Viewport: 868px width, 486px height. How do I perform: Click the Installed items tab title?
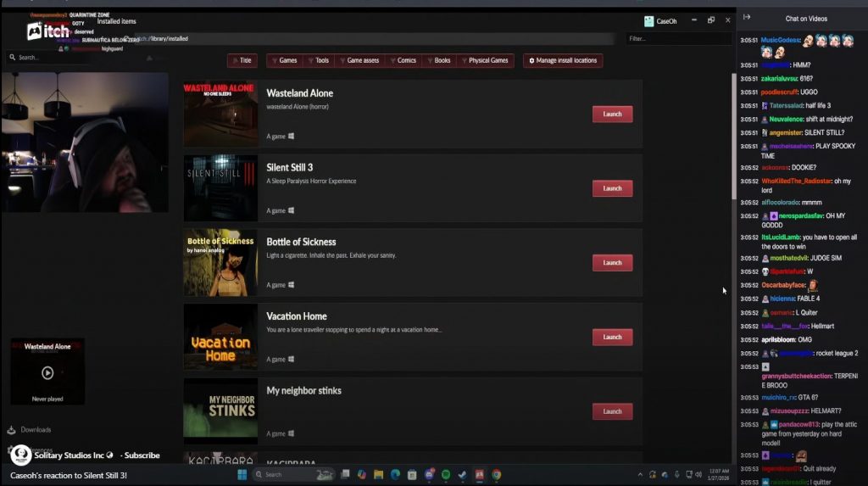[x=116, y=21]
